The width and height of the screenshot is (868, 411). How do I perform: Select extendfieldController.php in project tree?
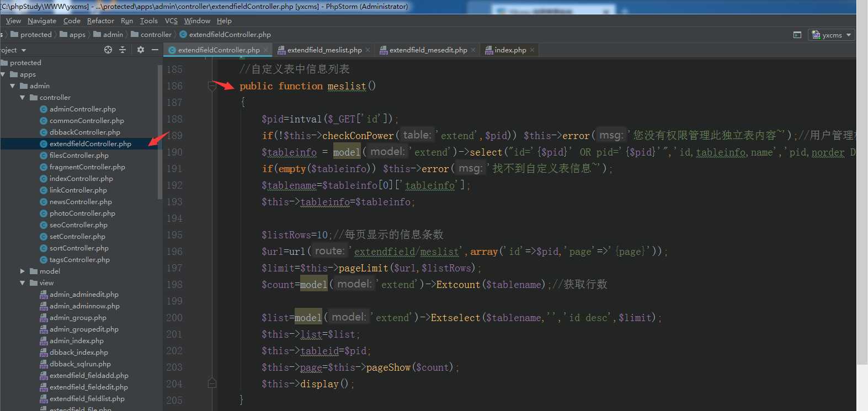coord(90,144)
